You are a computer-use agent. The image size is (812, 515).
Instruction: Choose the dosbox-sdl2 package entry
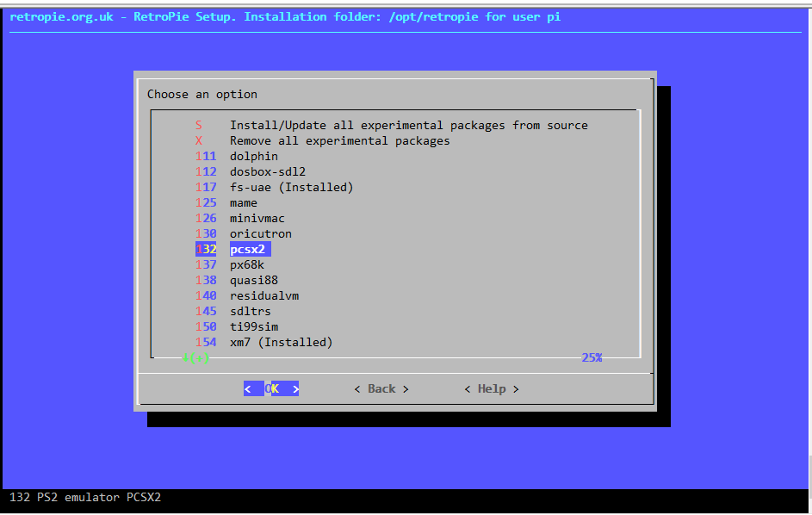pos(251,172)
